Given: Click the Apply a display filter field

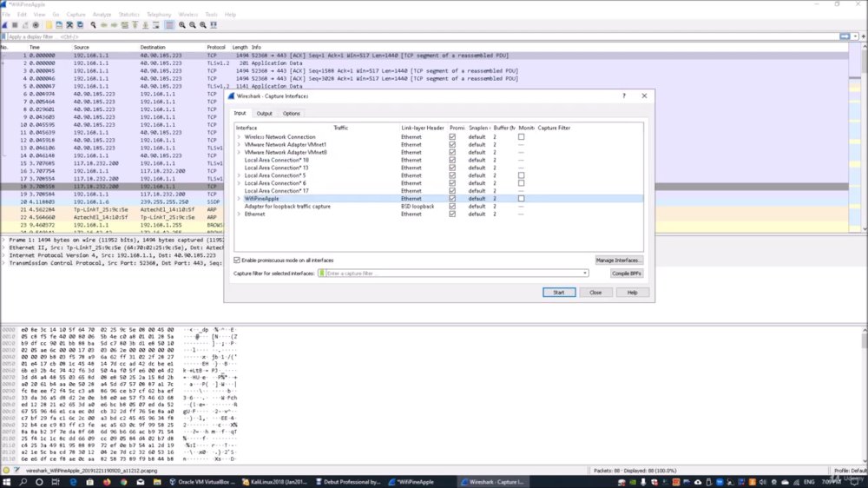Looking at the screenshot, I should [x=424, y=36].
